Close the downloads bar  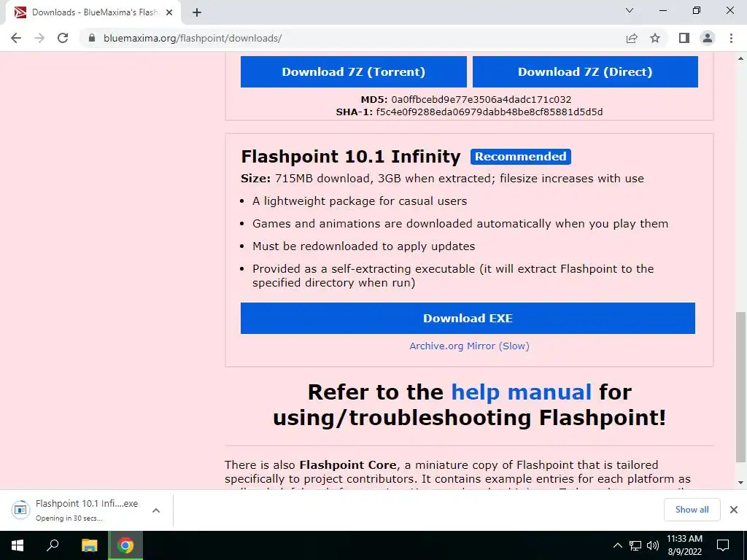734,510
